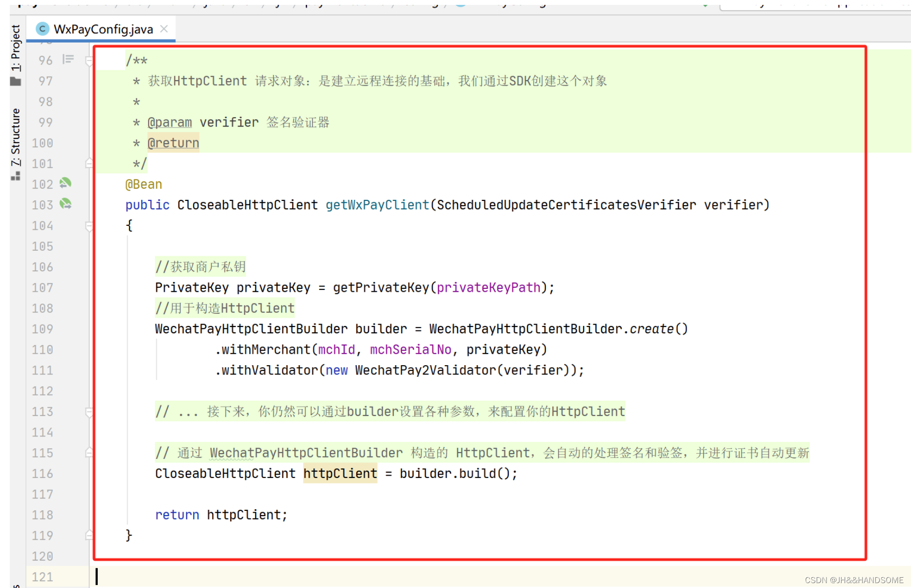Click line number 106 in gutter

pos(43,267)
